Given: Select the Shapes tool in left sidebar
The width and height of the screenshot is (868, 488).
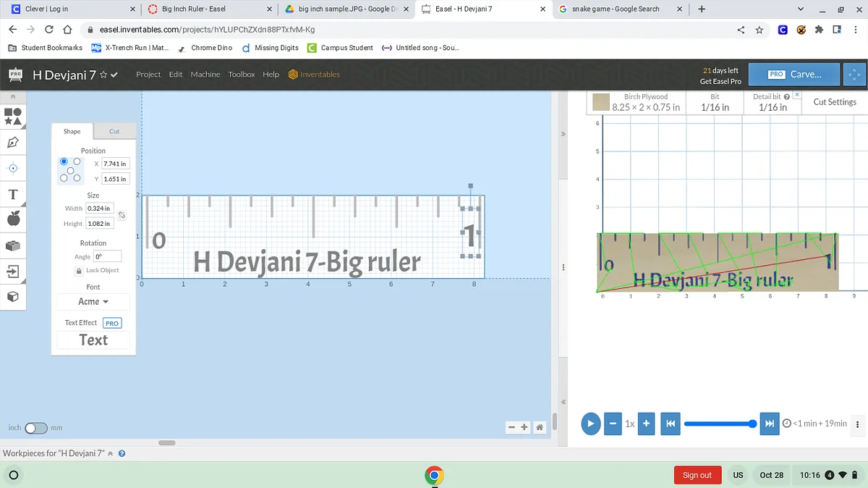Looking at the screenshot, I should pyautogui.click(x=12, y=117).
